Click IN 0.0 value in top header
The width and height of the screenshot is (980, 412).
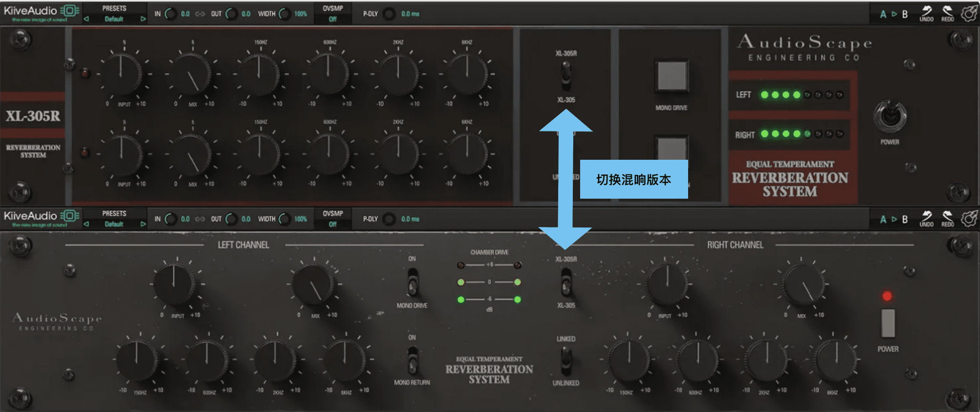click(x=185, y=14)
